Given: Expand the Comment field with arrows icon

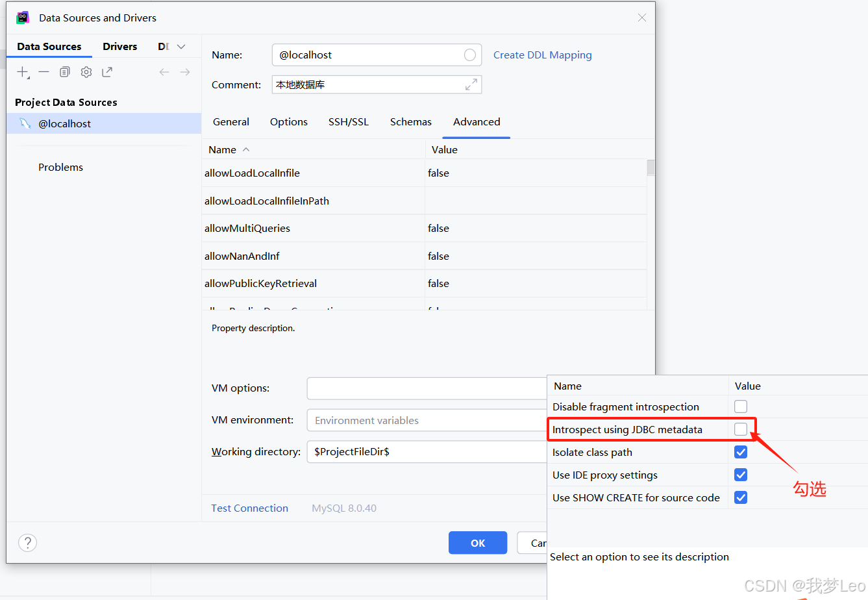Looking at the screenshot, I should point(471,84).
